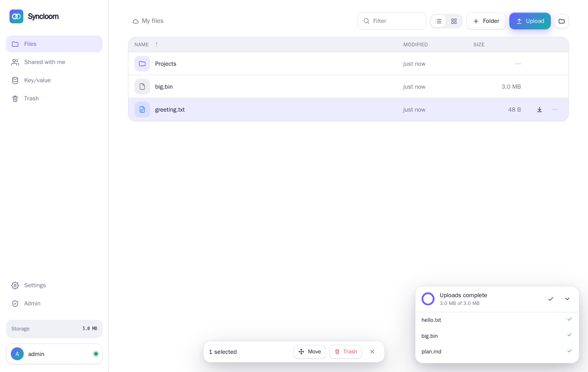
Task: Click the greeting.txt document icon
Action: coord(142,109)
